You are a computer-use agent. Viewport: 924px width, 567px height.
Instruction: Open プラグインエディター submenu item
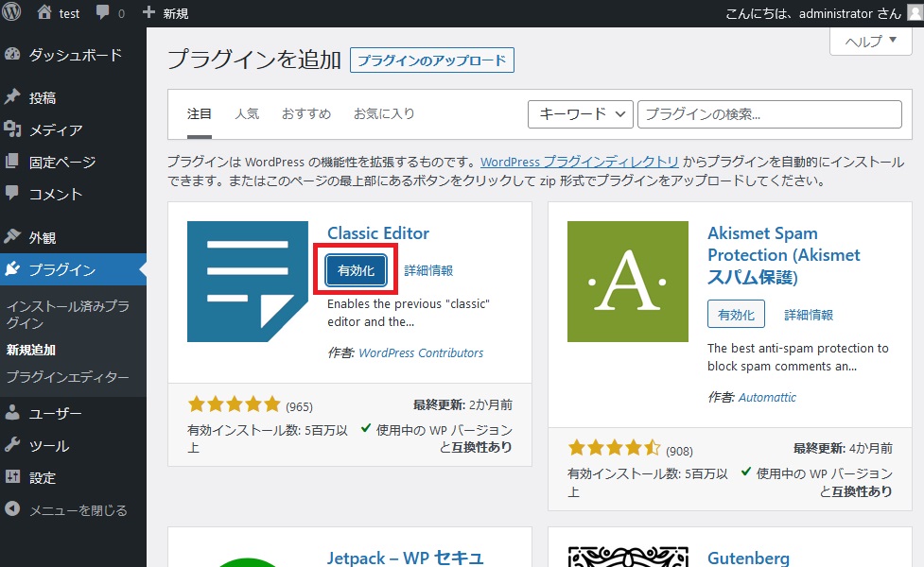[x=68, y=377]
